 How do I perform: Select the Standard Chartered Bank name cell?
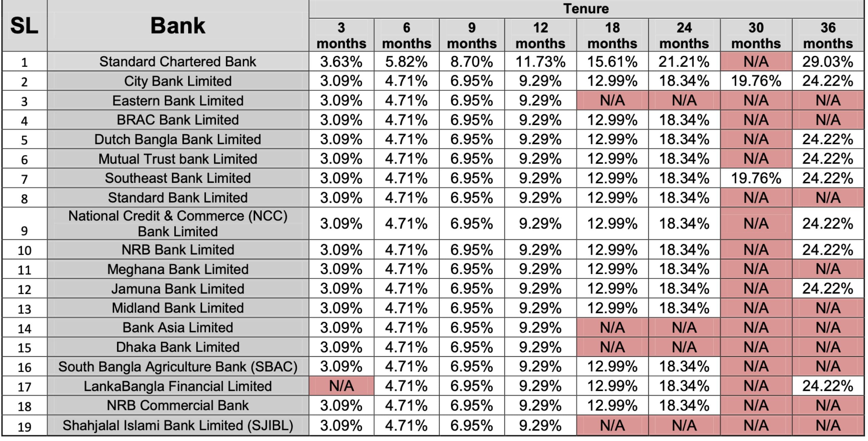tap(178, 62)
